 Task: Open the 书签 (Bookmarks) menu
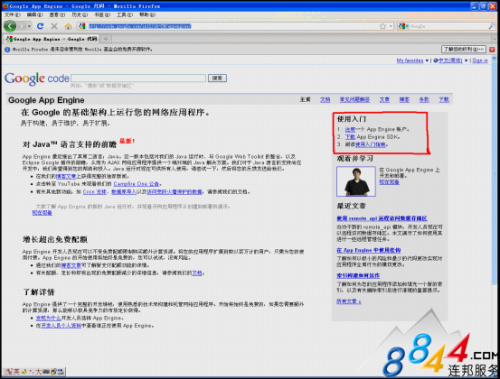pyautogui.click(x=102, y=15)
